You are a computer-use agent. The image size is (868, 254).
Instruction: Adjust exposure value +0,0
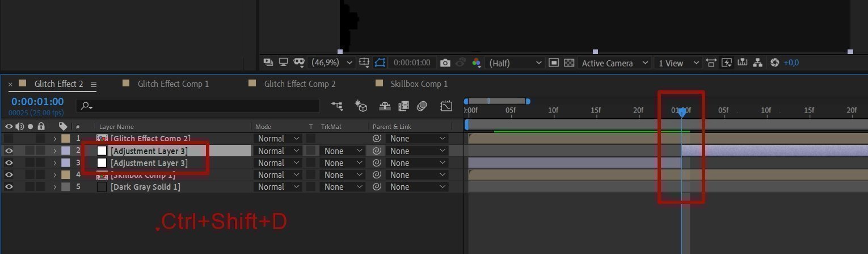tap(791, 63)
